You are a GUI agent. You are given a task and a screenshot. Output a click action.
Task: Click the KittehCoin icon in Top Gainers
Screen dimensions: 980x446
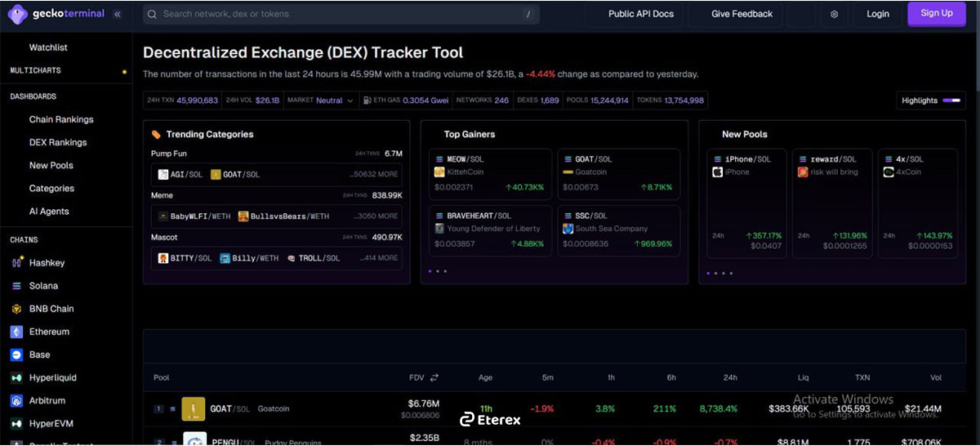pyautogui.click(x=439, y=172)
